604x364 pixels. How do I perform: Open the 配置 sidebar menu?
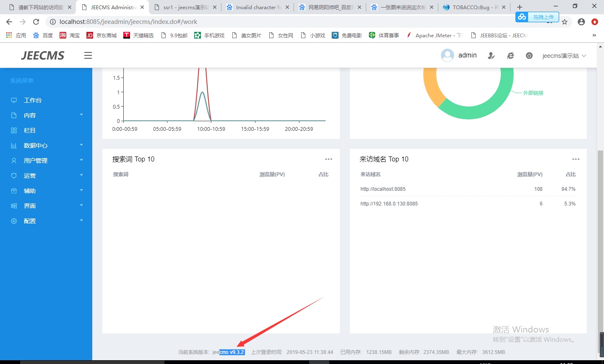coord(30,221)
